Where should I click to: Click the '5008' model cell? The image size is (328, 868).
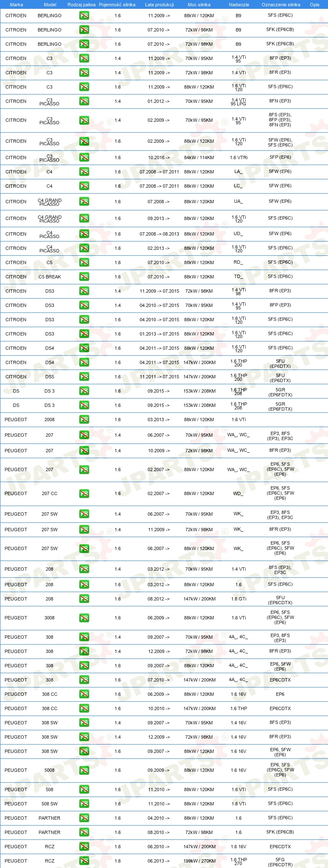point(49,770)
